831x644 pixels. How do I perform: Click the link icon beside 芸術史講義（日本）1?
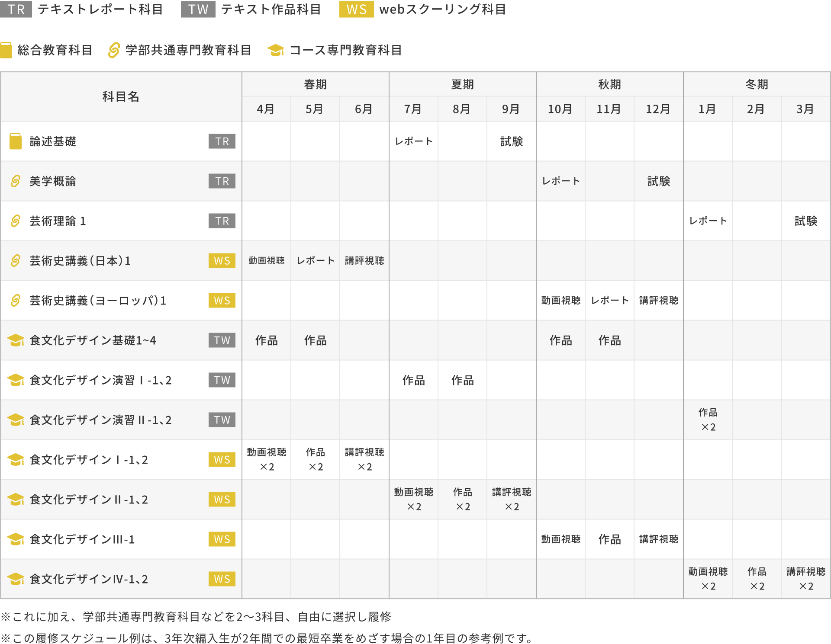click(x=16, y=261)
